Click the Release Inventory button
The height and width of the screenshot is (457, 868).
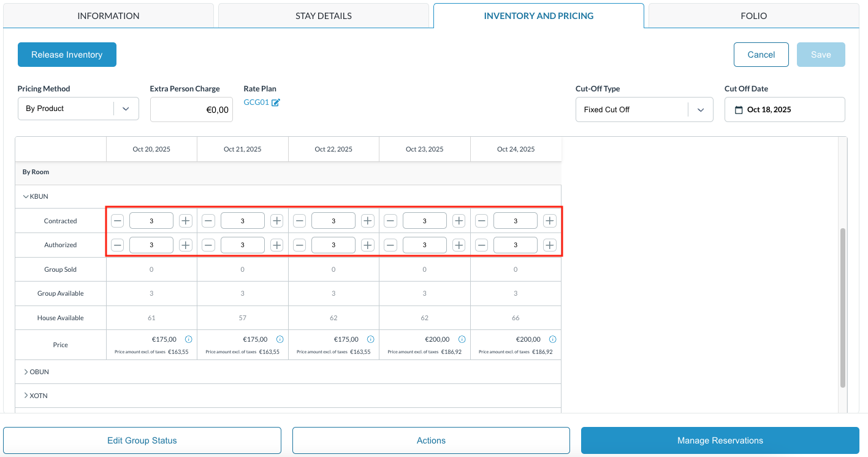[x=67, y=55]
